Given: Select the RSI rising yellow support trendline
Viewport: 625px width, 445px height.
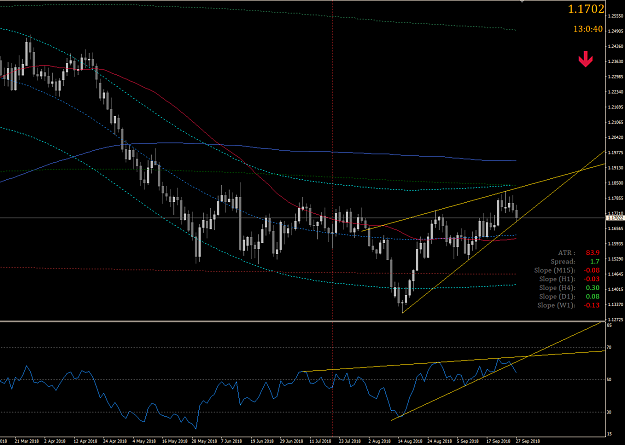Looking at the screenshot, I should (496, 371).
